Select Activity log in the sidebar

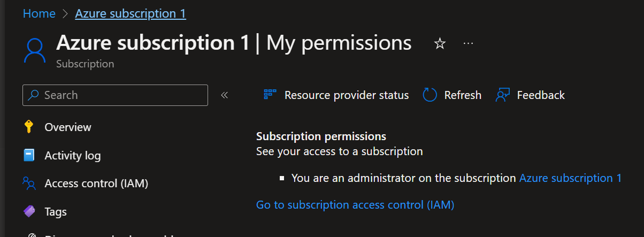(x=73, y=156)
